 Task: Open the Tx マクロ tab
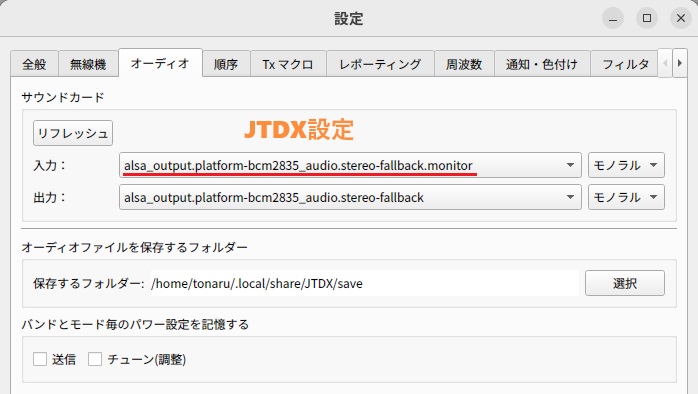[288, 64]
